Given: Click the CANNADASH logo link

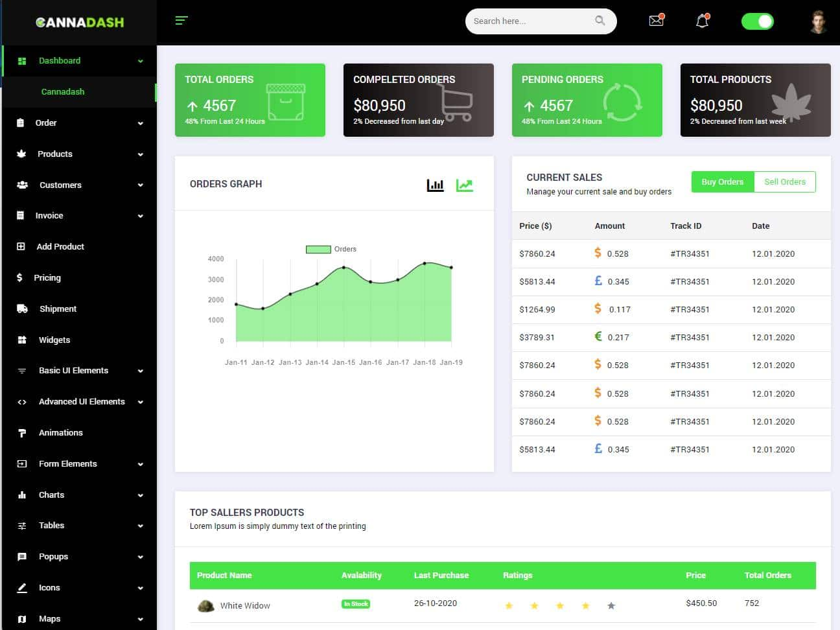Looking at the screenshot, I should (80, 22).
